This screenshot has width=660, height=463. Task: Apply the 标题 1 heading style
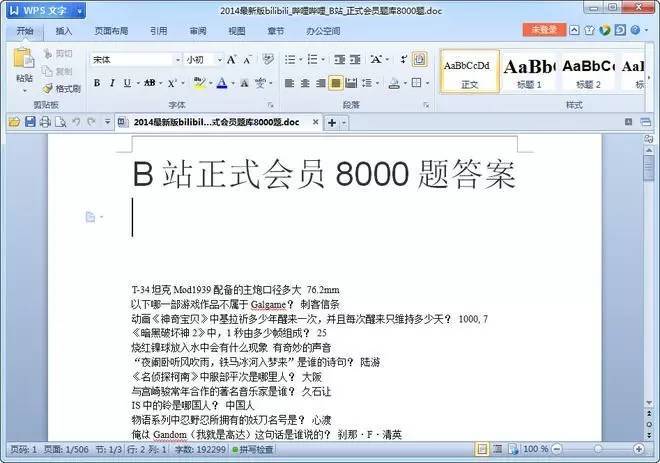530,72
